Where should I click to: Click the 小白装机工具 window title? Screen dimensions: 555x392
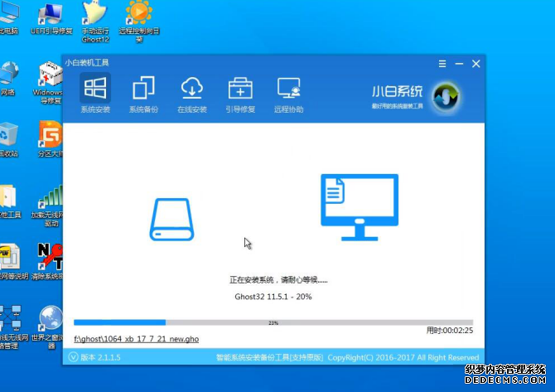coord(87,63)
